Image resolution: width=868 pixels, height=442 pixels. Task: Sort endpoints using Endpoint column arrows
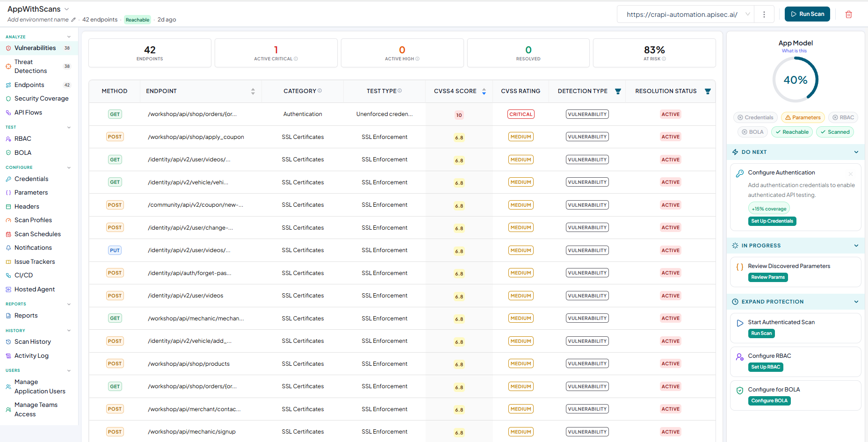coord(253,91)
